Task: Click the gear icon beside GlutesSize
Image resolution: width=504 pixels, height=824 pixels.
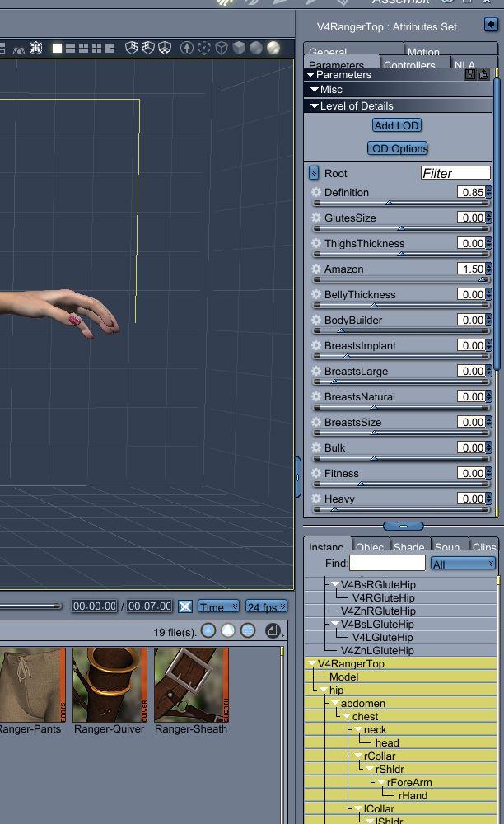Action: tap(316, 217)
